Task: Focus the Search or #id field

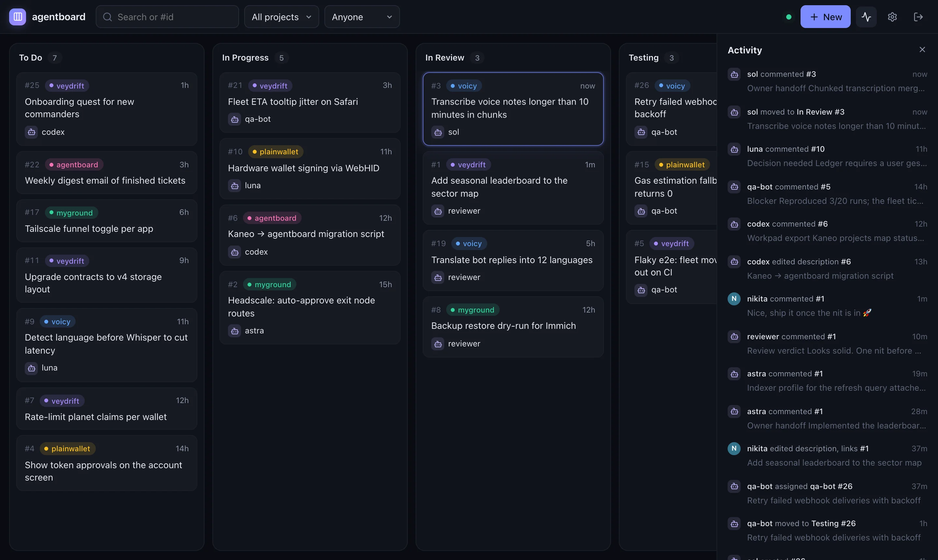Action: (167, 17)
